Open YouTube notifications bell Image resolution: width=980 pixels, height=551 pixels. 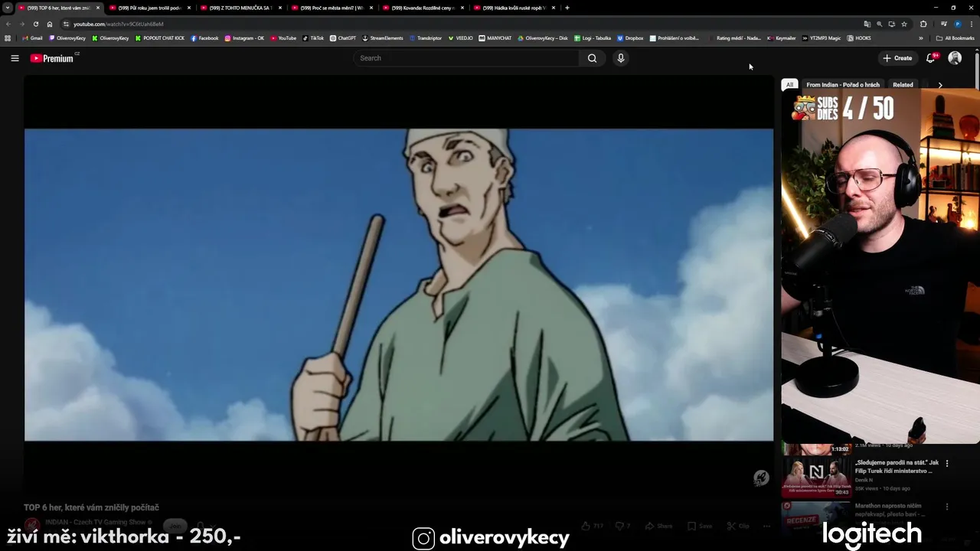click(931, 58)
